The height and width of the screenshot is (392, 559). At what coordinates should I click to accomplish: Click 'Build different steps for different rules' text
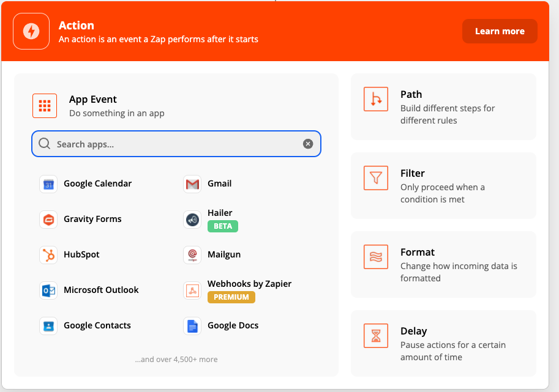[x=448, y=114]
